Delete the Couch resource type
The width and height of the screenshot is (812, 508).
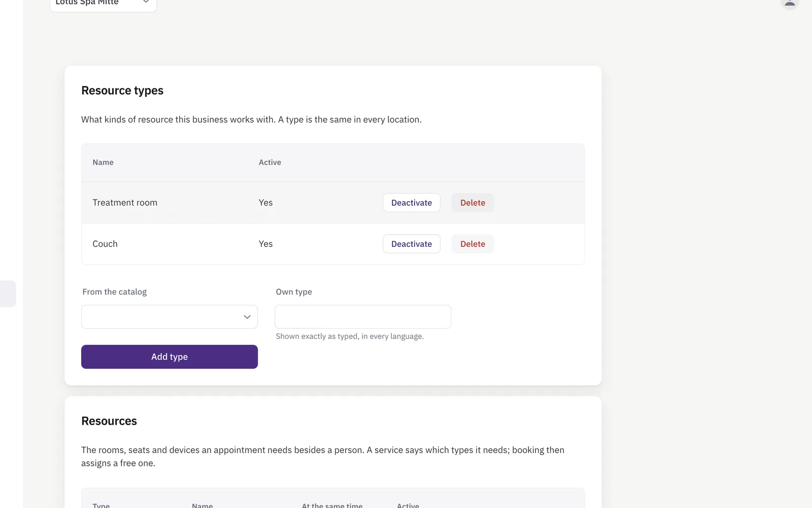(x=472, y=244)
